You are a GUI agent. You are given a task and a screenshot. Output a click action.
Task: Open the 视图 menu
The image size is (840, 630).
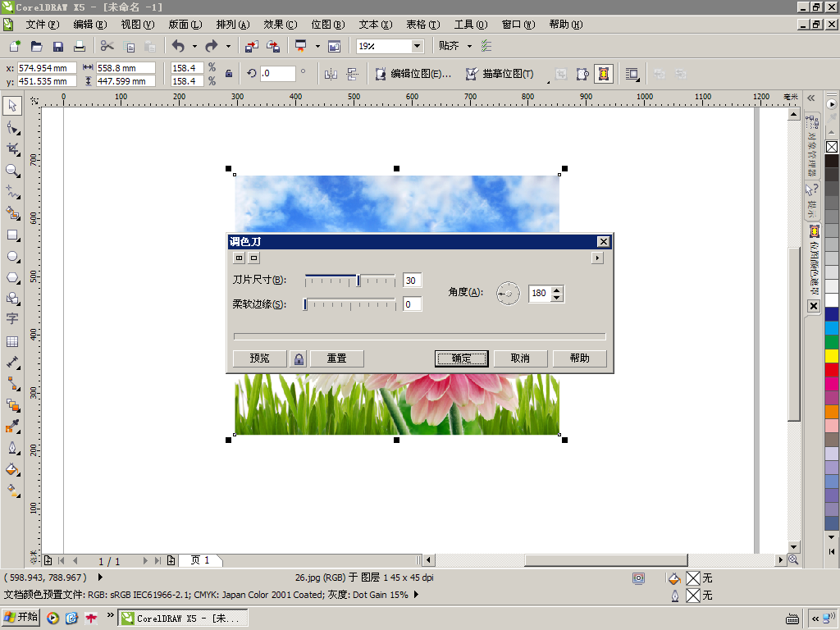(138, 25)
